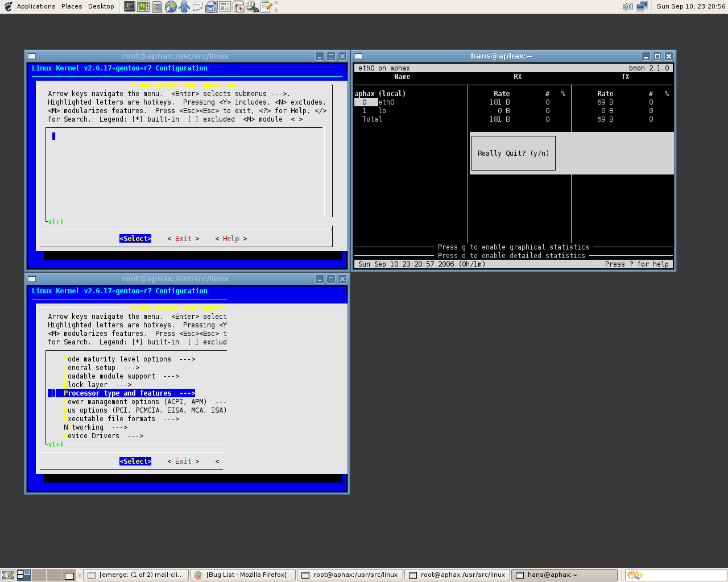Click 'Press d to enable detailed statistics' text
The height and width of the screenshot is (582, 728).
coord(511,256)
